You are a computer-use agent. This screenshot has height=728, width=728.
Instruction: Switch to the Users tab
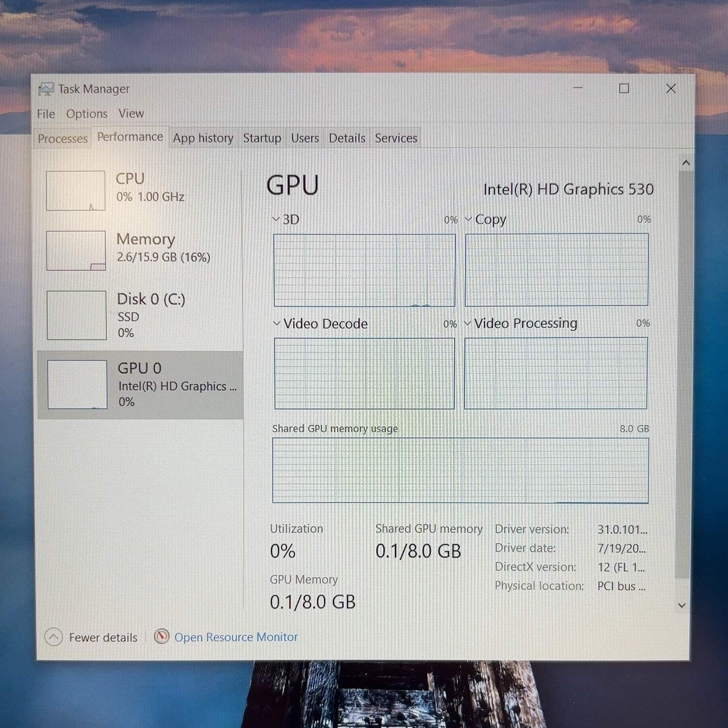tap(305, 138)
